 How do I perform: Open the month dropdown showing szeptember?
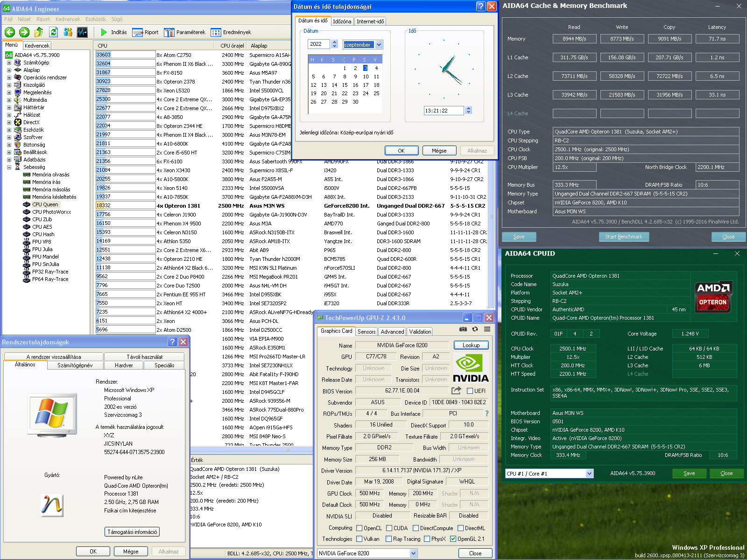coord(379,45)
